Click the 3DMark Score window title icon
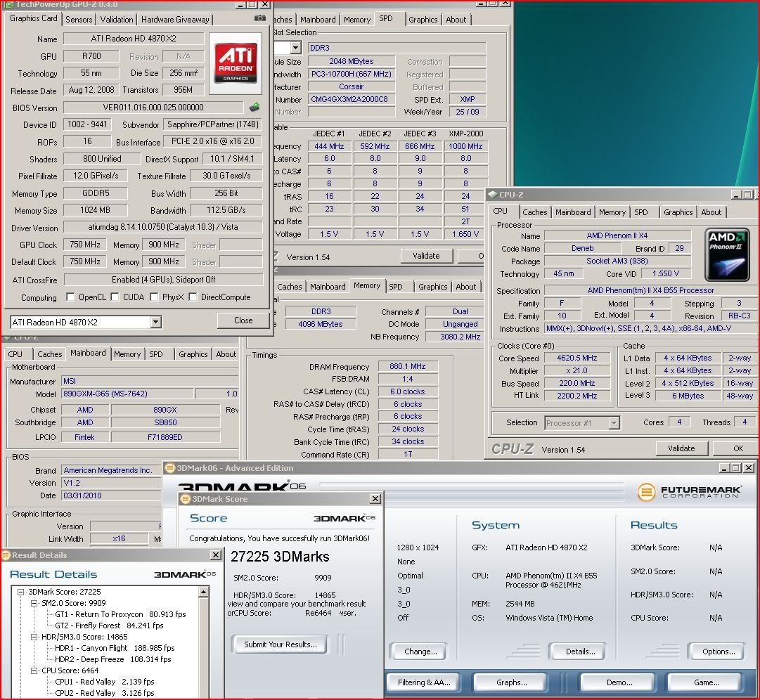 [x=186, y=499]
